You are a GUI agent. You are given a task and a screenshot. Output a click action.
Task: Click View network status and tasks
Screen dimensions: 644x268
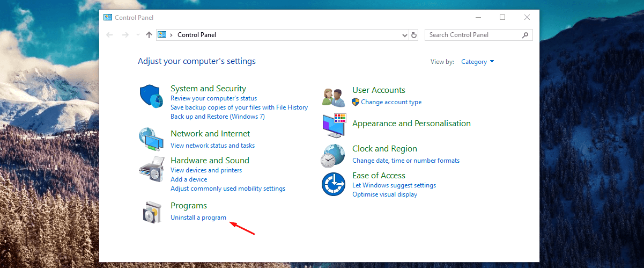pos(213,146)
